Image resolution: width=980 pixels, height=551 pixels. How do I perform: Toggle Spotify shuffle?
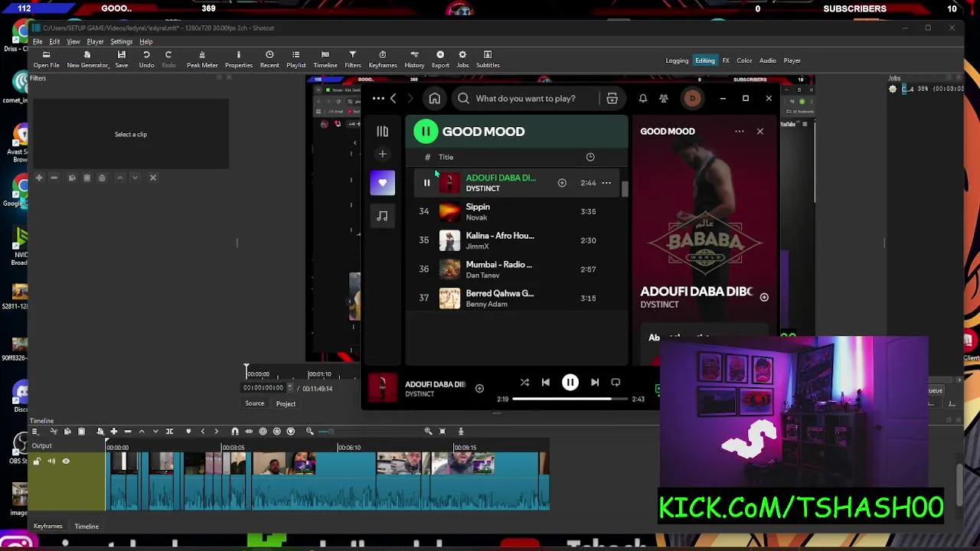[x=524, y=383]
